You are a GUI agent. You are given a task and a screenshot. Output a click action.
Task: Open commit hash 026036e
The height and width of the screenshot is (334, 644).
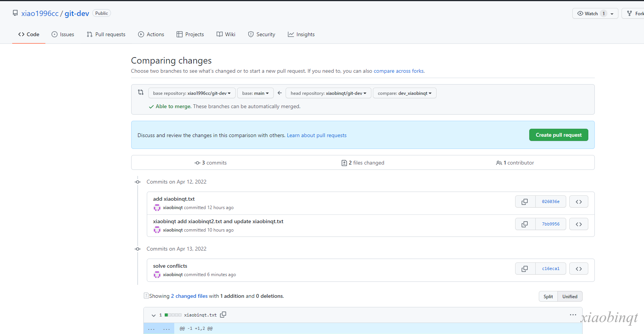[x=551, y=201]
